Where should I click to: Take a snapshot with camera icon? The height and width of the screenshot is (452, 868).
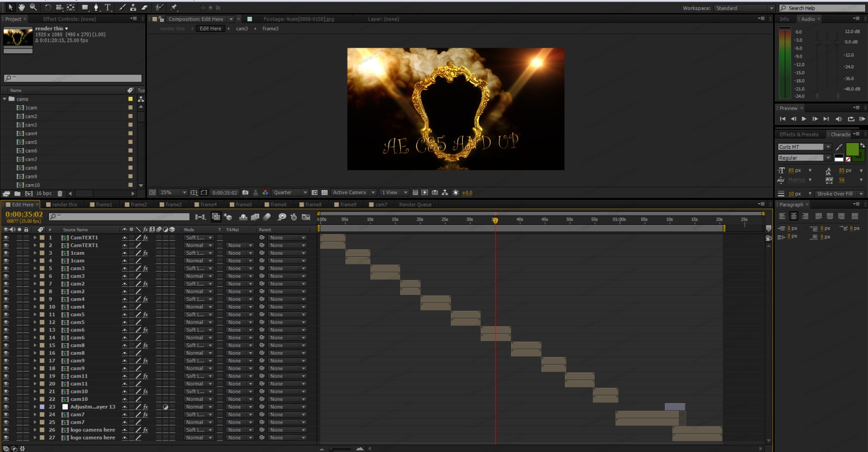(x=246, y=192)
